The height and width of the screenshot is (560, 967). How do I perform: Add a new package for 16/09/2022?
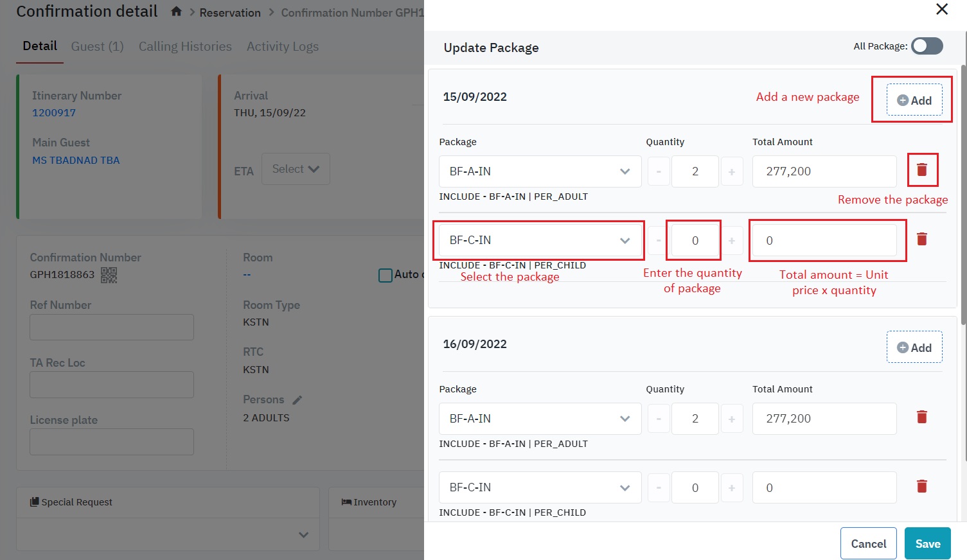tap(914, 347)
